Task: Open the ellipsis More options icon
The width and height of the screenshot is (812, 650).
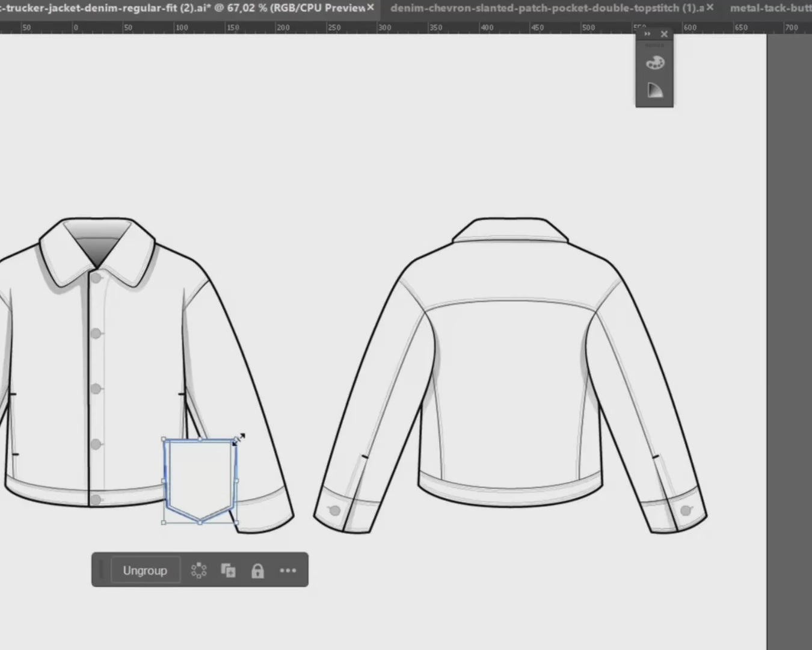Action: tap(288, 571)
